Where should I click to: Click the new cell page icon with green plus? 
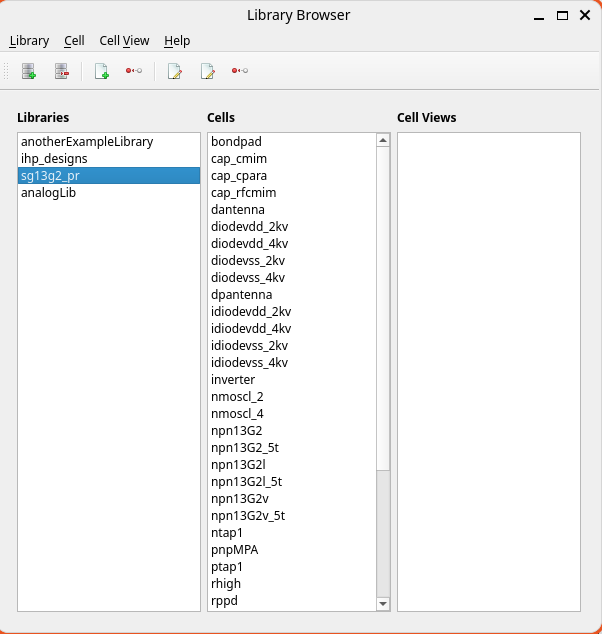coord(101,71)
